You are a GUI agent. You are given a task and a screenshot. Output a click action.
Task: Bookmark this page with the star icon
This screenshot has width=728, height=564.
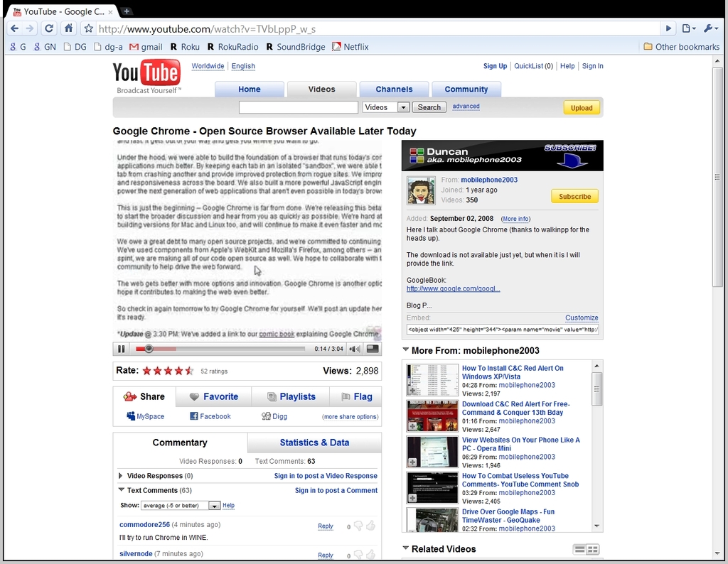tap(89, 28)
